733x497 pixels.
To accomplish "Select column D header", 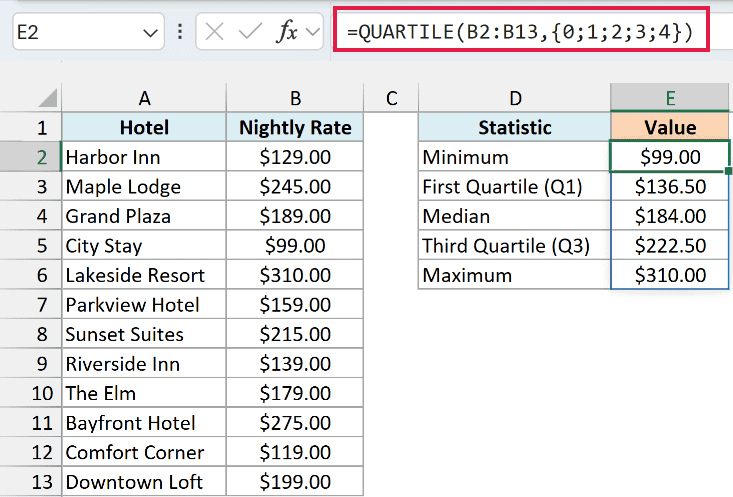I will (515, 98).
